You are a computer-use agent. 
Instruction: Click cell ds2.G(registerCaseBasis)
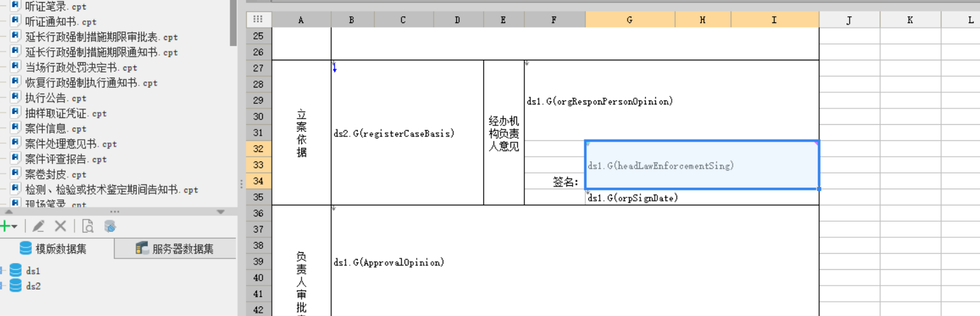[x=407, y=133]
